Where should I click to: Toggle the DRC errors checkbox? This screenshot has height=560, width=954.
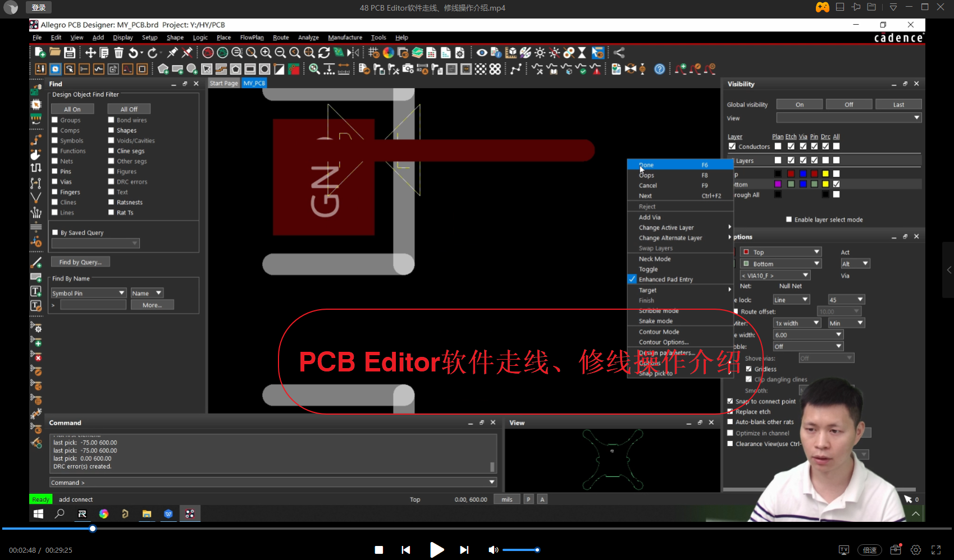(x=111, y=181)
